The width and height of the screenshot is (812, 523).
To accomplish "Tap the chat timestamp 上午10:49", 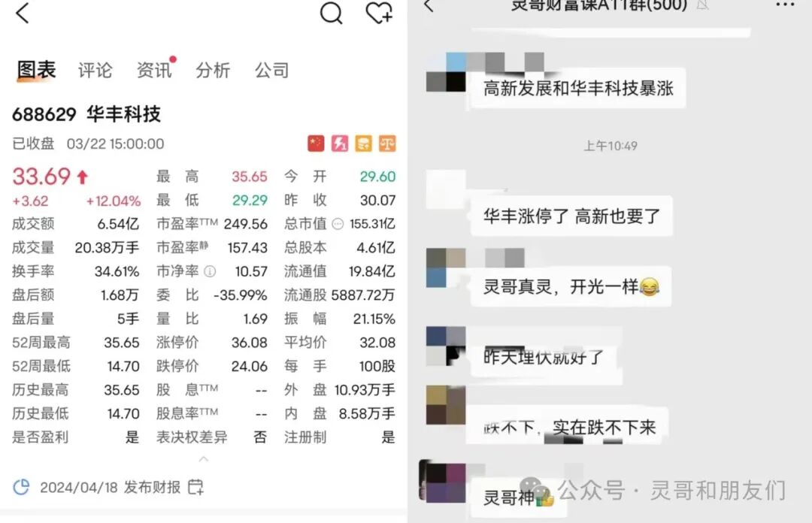I will (x=611, y=146).
